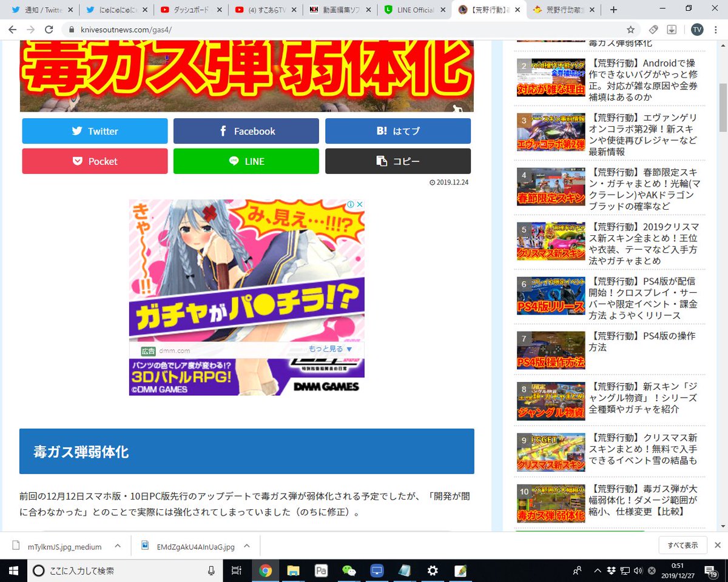The height and width of the screenshot is (582, 728).
Task: Switch to the にゅにゅにゅ Twitter tab
Action: coord(116,10)
